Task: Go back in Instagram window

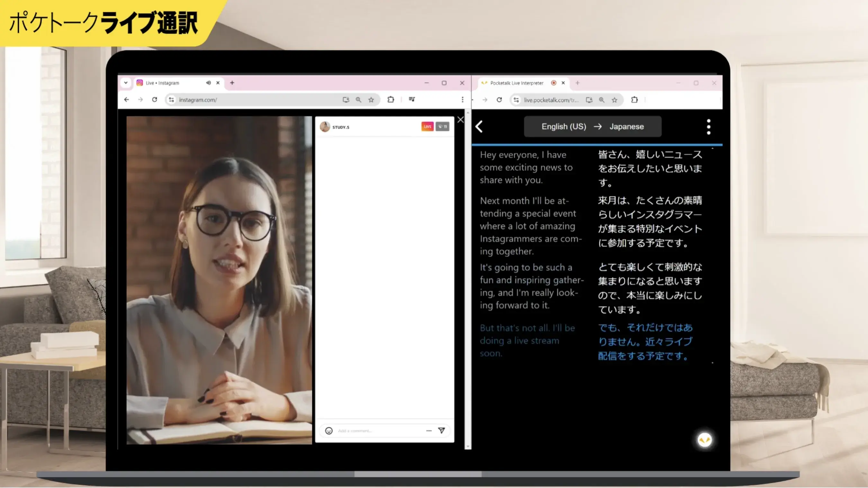Action: coord(126,100)
